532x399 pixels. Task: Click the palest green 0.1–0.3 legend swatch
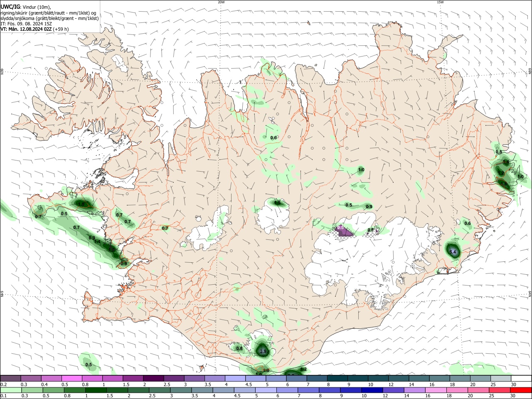11,390
